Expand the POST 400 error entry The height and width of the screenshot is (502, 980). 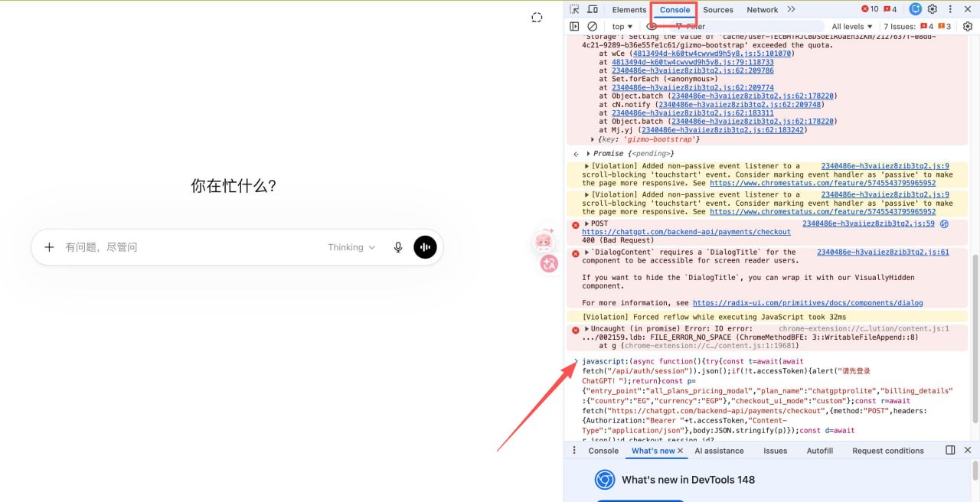click(x=586, y=223)
